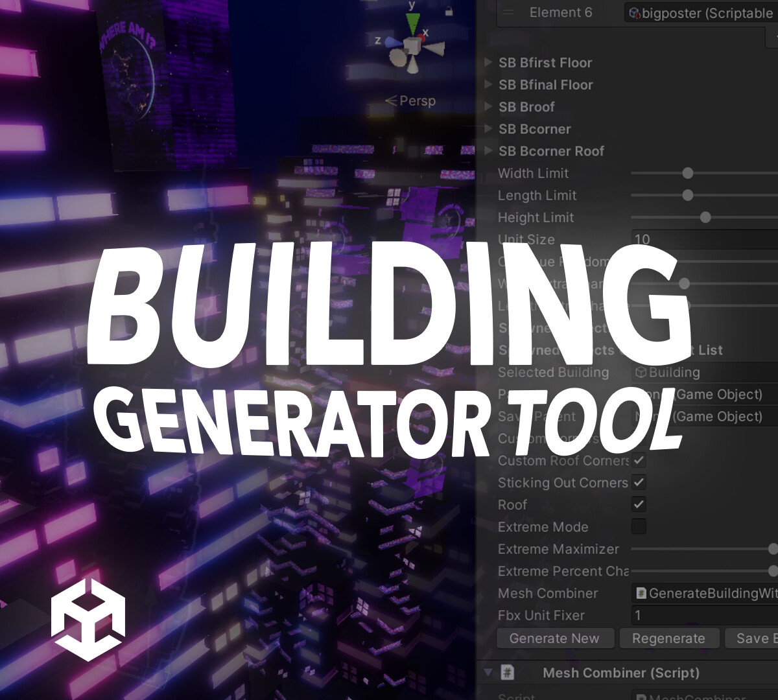Image resolution: width=778 pixels, height=700 pixels.
Task: Expand the SB Bfirst Floor foldout
Action: 488,63
